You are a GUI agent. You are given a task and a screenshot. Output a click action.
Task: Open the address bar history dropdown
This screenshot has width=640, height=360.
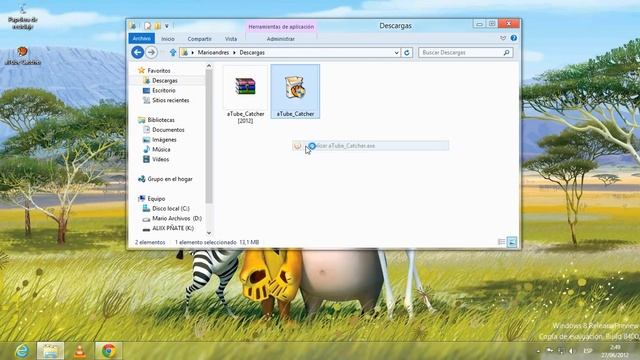coord(396,53)
